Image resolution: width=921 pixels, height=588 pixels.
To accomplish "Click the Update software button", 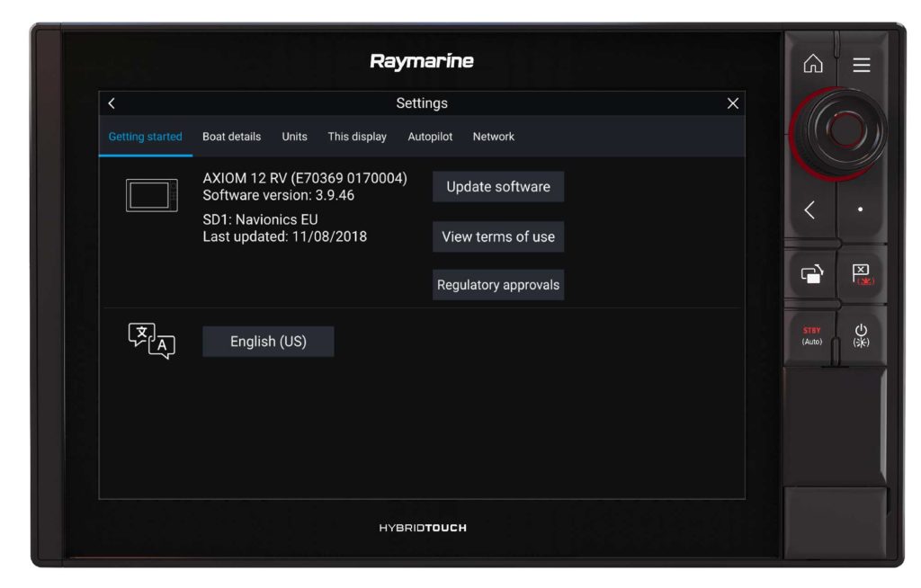I will click(498, 187).
